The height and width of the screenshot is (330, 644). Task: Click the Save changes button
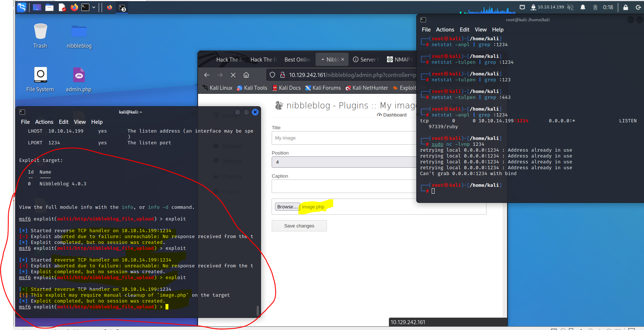(299, 226)
